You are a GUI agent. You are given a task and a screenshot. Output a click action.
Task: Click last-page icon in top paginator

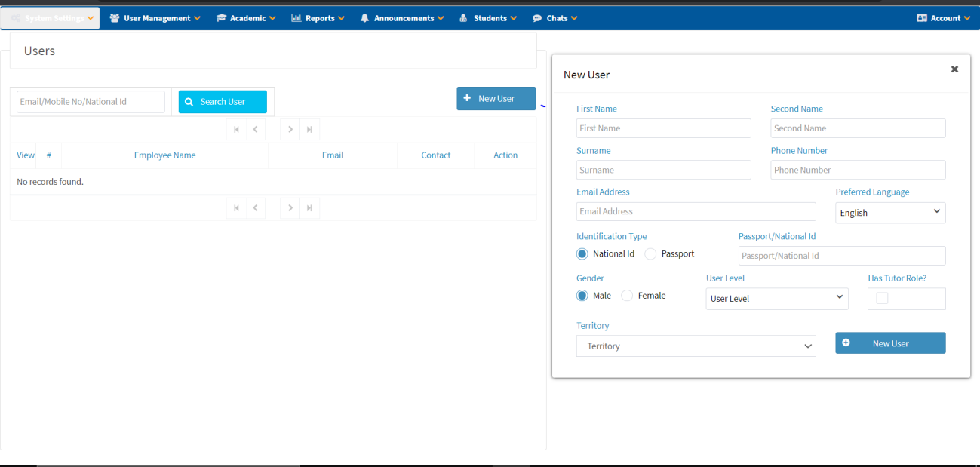(x=309, y=130)
